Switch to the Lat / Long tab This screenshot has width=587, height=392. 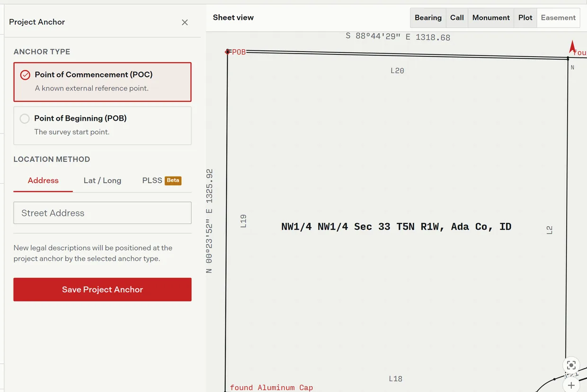pos(102,180)
